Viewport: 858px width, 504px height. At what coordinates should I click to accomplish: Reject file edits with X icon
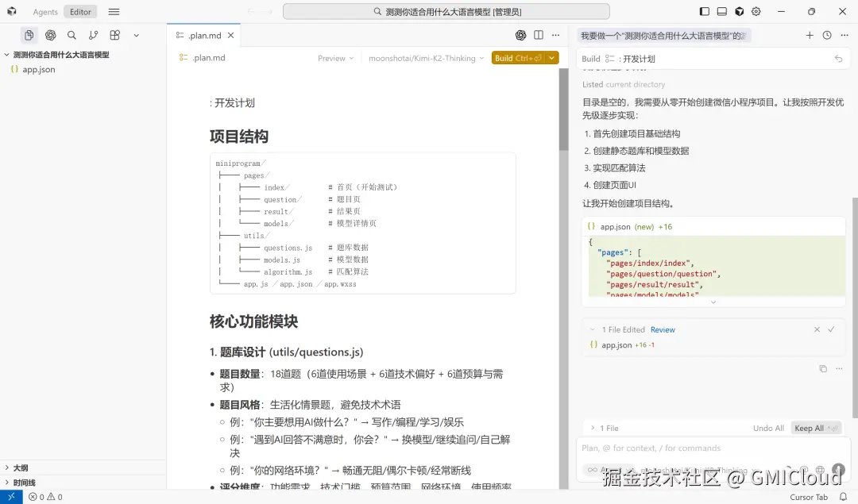tap(817, 329)
